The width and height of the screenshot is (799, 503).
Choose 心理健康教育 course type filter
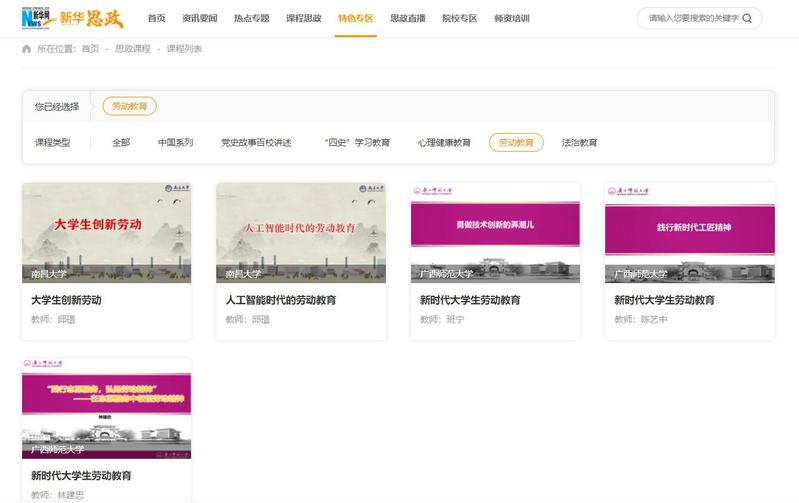[444, 142]
